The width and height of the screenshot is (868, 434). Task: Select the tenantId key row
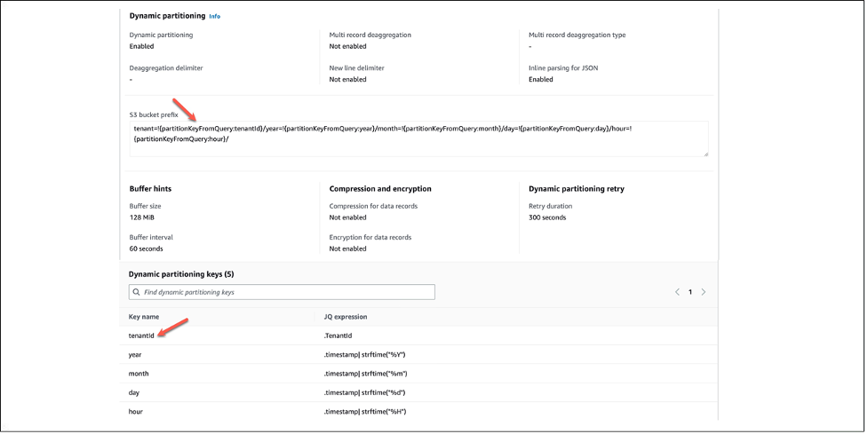[418, 335]
